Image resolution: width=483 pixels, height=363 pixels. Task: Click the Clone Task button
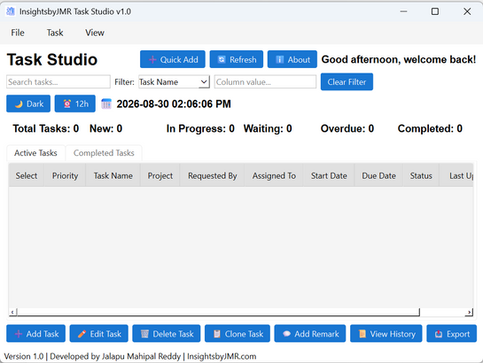pyautogui.click(x=238, y=334)
